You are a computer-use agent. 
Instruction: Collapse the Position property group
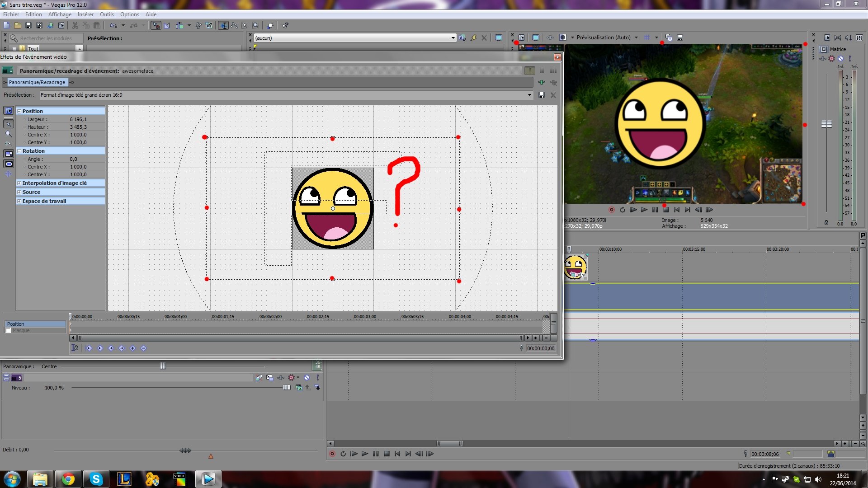[x=19, y=111]
